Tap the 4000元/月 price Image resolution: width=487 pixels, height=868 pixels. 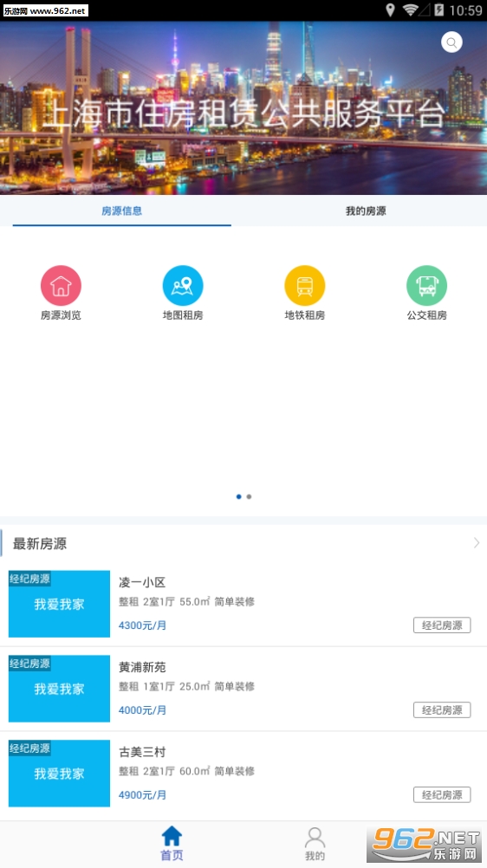point(142,710)
